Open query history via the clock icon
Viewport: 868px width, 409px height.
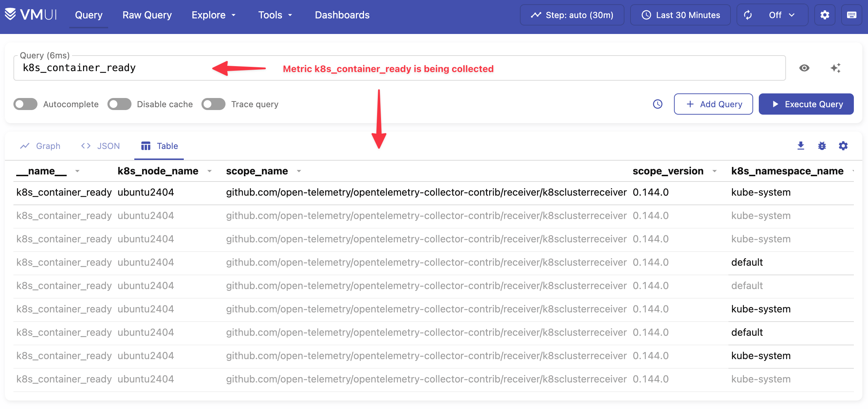click(x=657, y=104)
